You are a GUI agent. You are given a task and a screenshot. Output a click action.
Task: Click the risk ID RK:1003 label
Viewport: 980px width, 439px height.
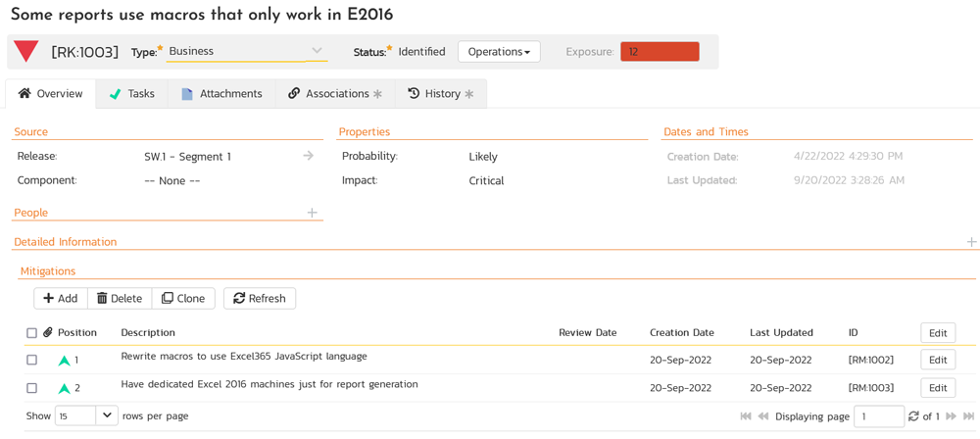pyautogui.click(x=85, y=52)
